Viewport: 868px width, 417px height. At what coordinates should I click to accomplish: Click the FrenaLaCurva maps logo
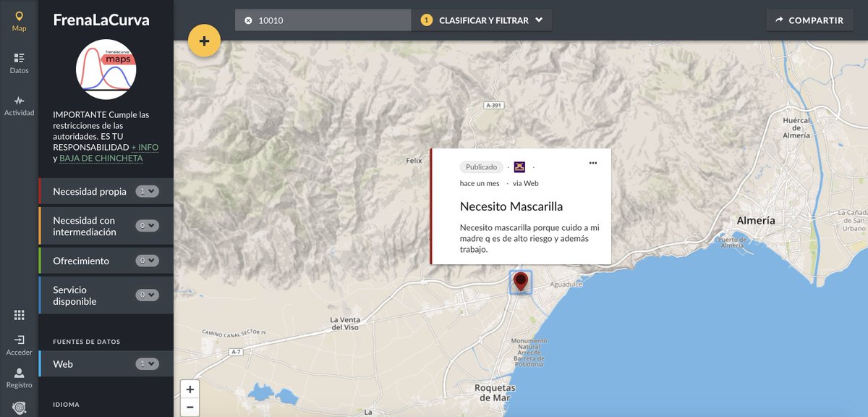point(106,69)
